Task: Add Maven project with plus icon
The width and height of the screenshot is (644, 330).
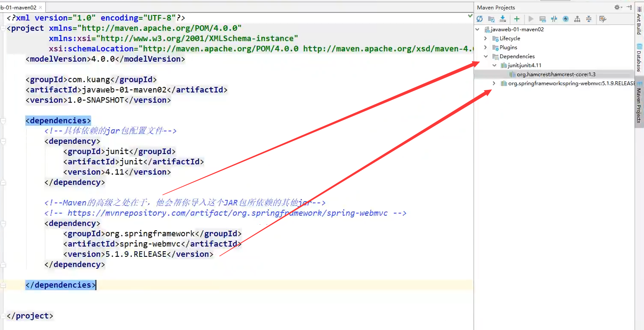Action: (x=517, y=19)
